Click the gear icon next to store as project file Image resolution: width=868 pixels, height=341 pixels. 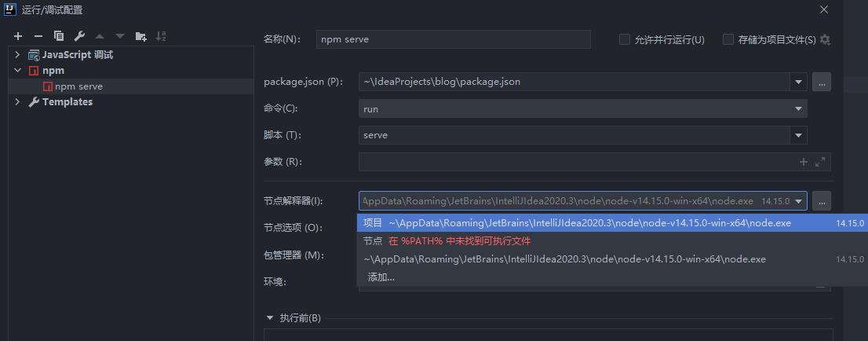[826, 39]
